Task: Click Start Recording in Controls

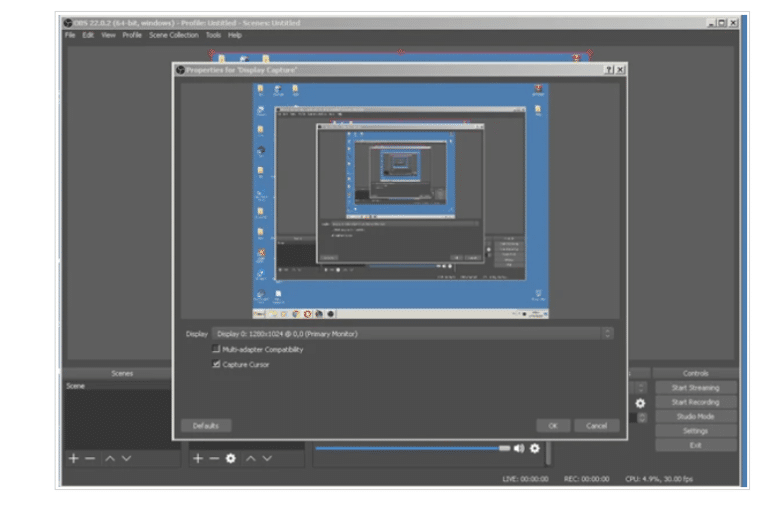Action: 696,402
